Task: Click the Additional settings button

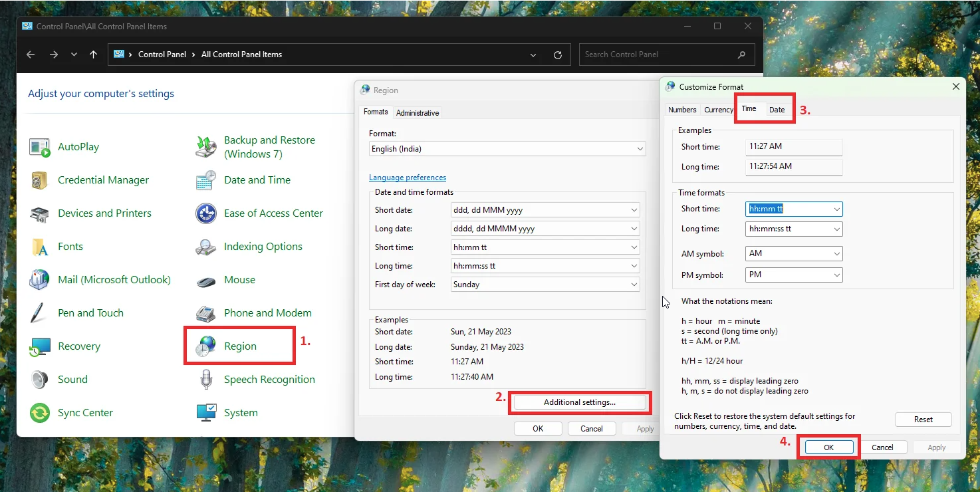Action: tap(580, 402)
